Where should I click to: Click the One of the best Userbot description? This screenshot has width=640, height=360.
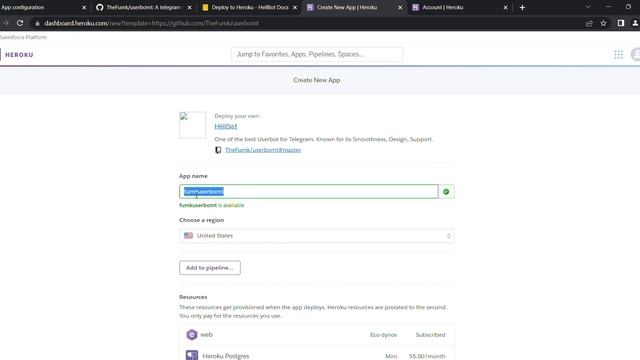pos(324,139)
